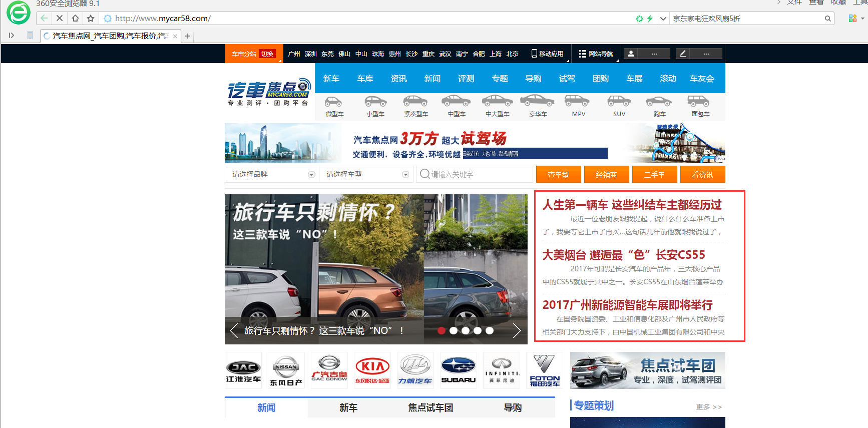Click the 查车型 search button
Viewport: 868px width, 428px height.
pyautogui.click(x=558, y=174)
